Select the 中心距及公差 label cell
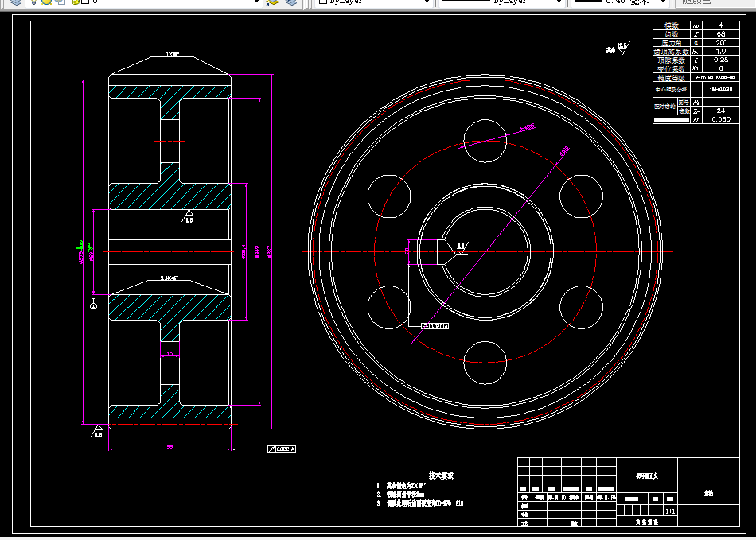This screenshot has width=756, height=540. point(672,90)
